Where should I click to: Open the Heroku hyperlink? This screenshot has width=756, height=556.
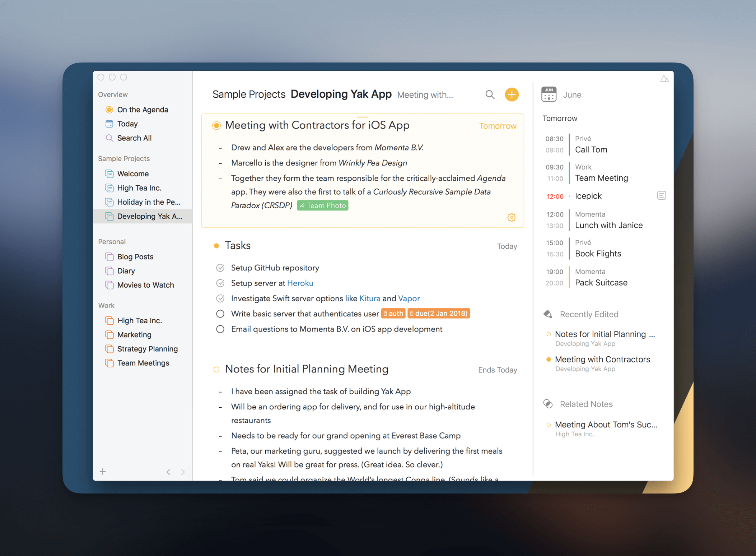click(x=300, y=283)
